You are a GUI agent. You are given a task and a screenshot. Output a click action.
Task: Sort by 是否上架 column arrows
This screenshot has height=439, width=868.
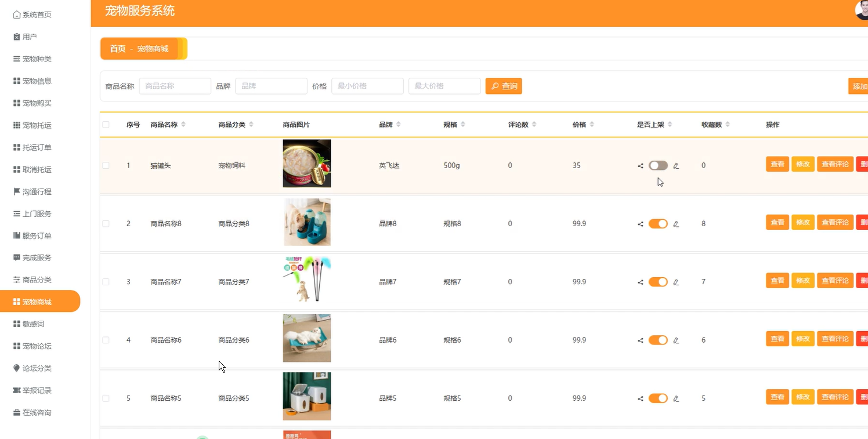coord(670,125)
